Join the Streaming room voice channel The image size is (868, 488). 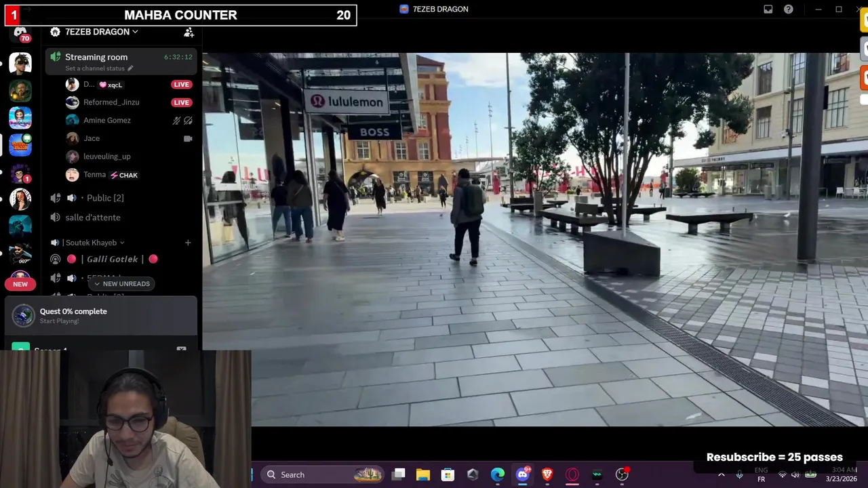pyautogui.click(x=121, y=62)
